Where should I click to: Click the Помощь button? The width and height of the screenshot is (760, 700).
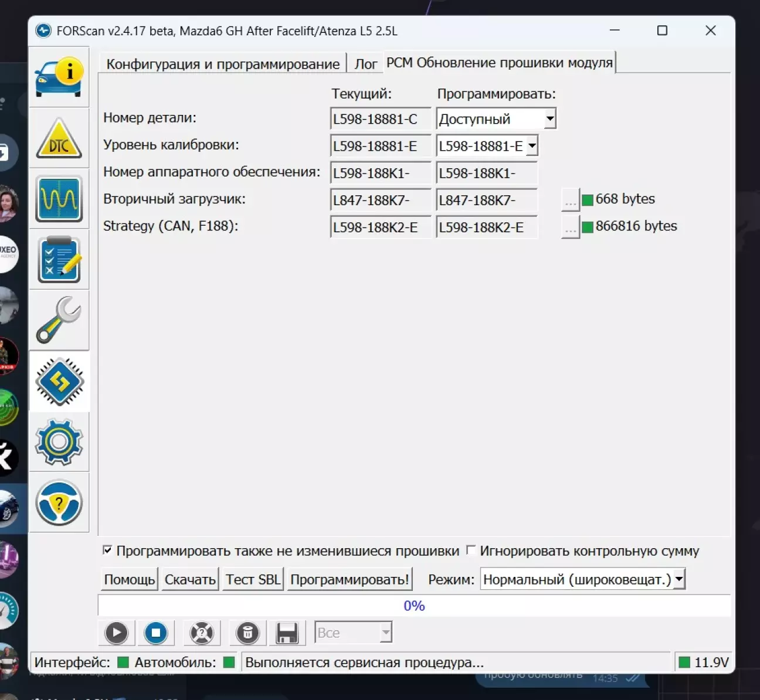tap(130, 579)
